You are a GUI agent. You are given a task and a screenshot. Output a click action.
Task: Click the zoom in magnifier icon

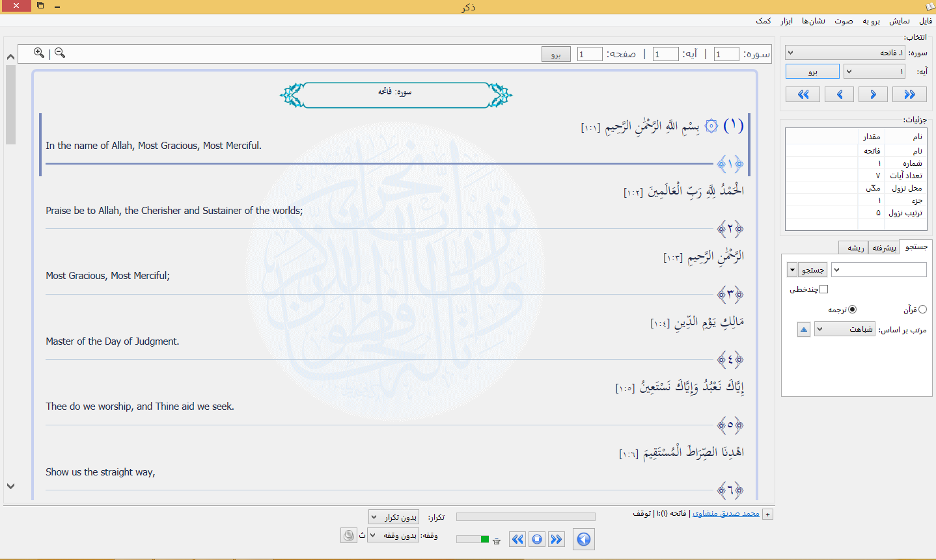[39, 53]
